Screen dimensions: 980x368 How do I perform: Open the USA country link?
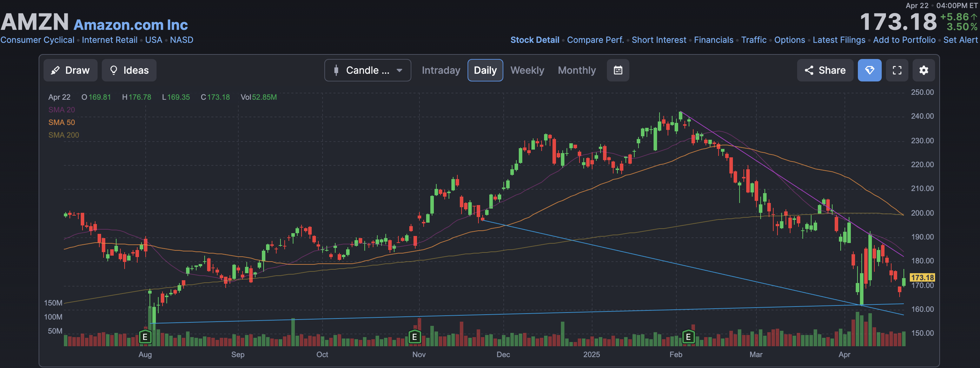154,40
